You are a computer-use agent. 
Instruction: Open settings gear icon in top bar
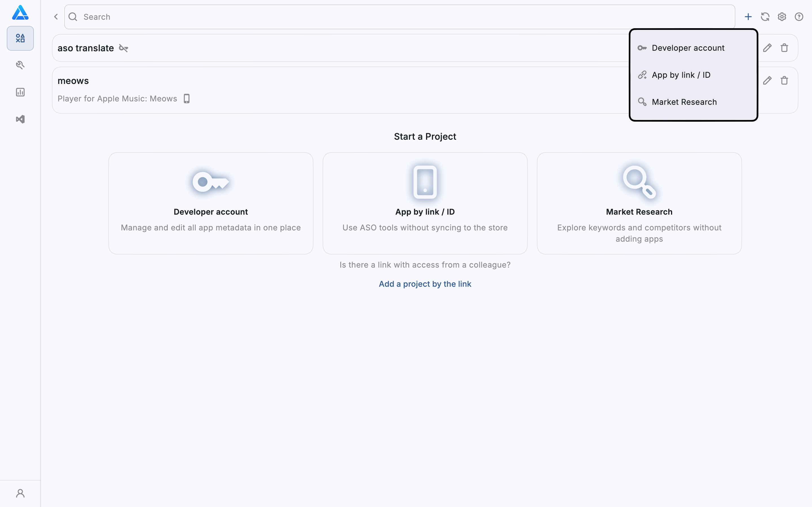(782, 17)
